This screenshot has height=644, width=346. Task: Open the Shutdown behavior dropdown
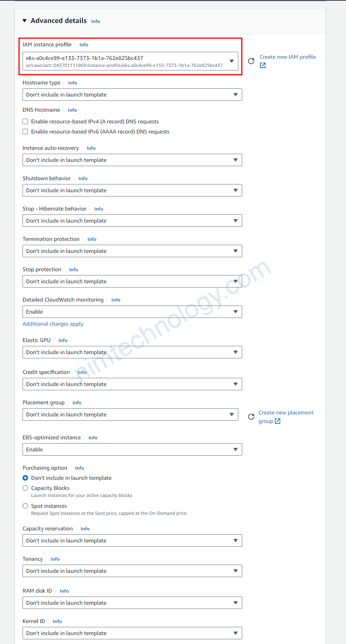[132, 190]
